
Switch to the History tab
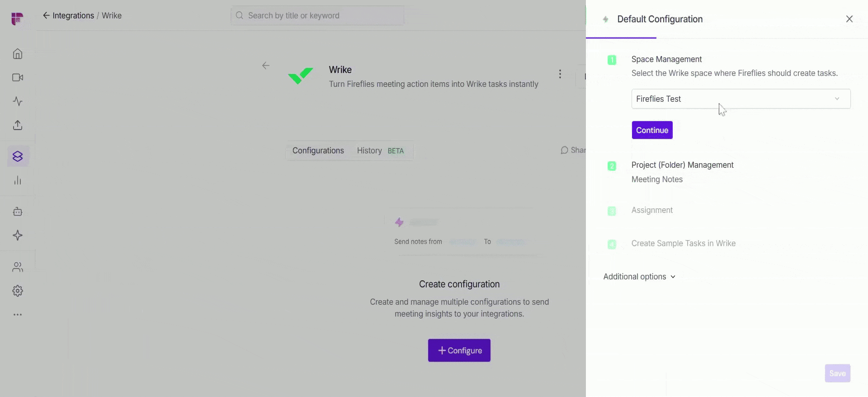369,151
